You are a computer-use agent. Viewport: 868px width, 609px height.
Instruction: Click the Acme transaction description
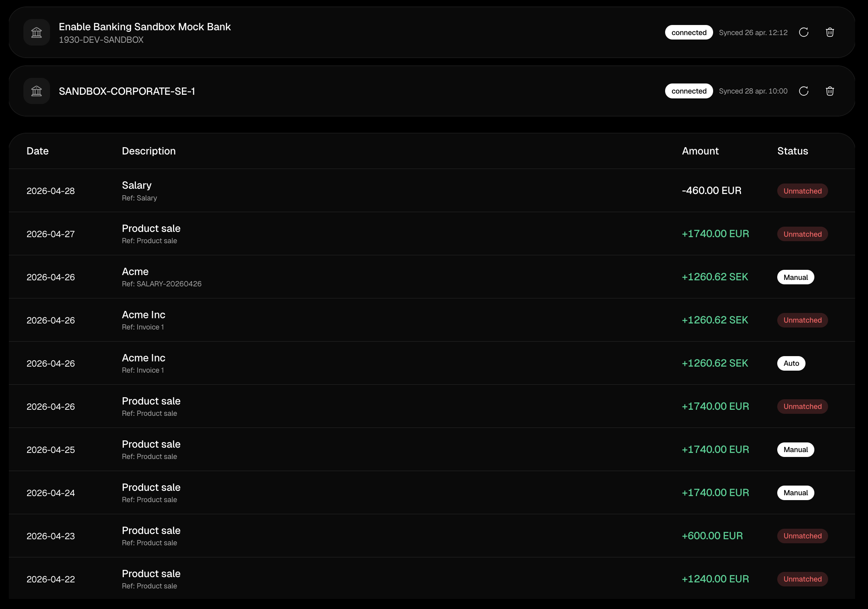135,271
